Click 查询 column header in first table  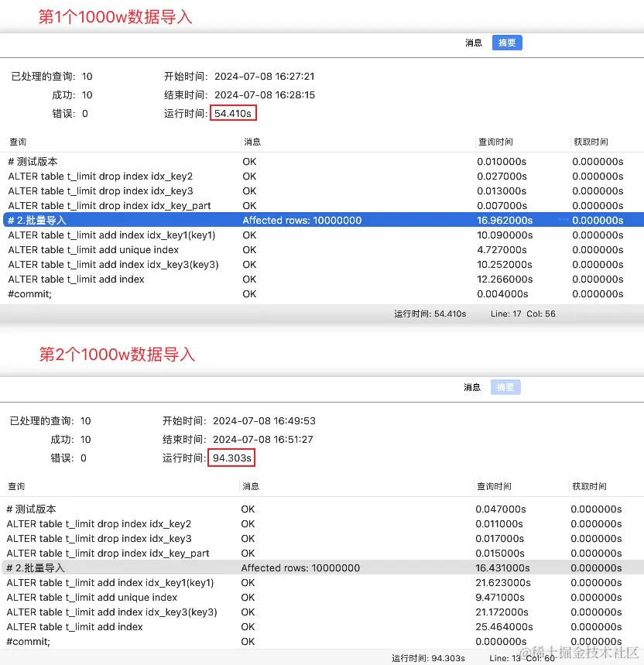[x=18, y=142]
